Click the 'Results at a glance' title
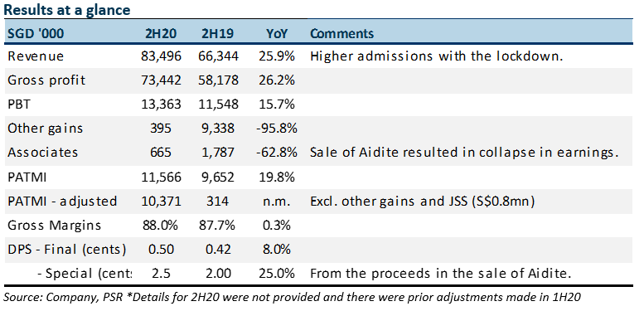Screen dimensions: 644x311 click(x=67, y=10)
